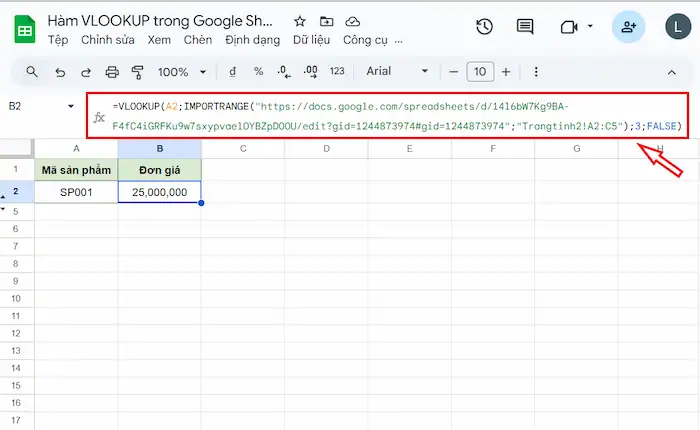Click the move to folder icon

point(327,21)
